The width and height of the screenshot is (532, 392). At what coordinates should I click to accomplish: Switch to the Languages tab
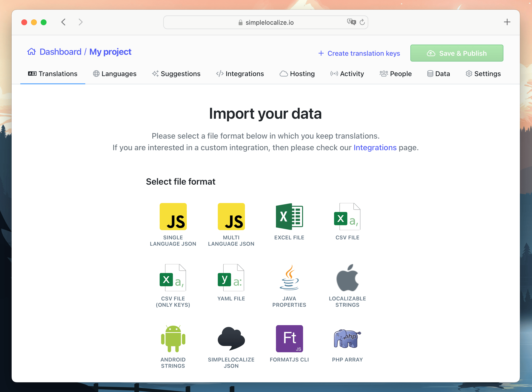(x=115, y=74)
